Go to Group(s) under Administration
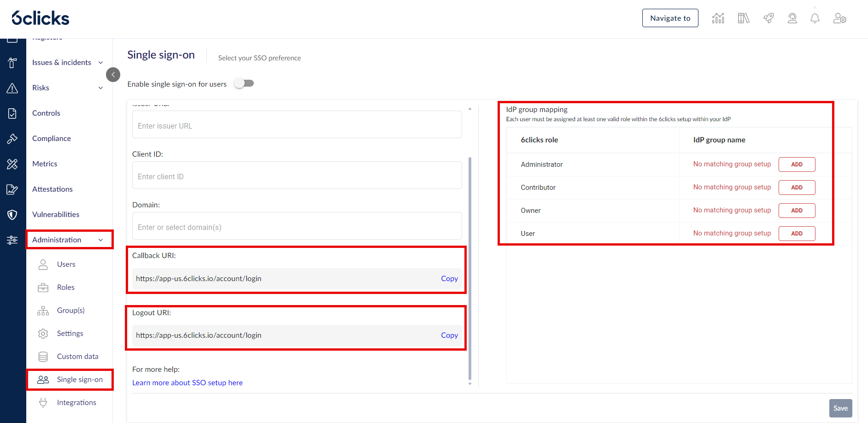This screenshot has height=423, width=868. [x=71, y=311]
